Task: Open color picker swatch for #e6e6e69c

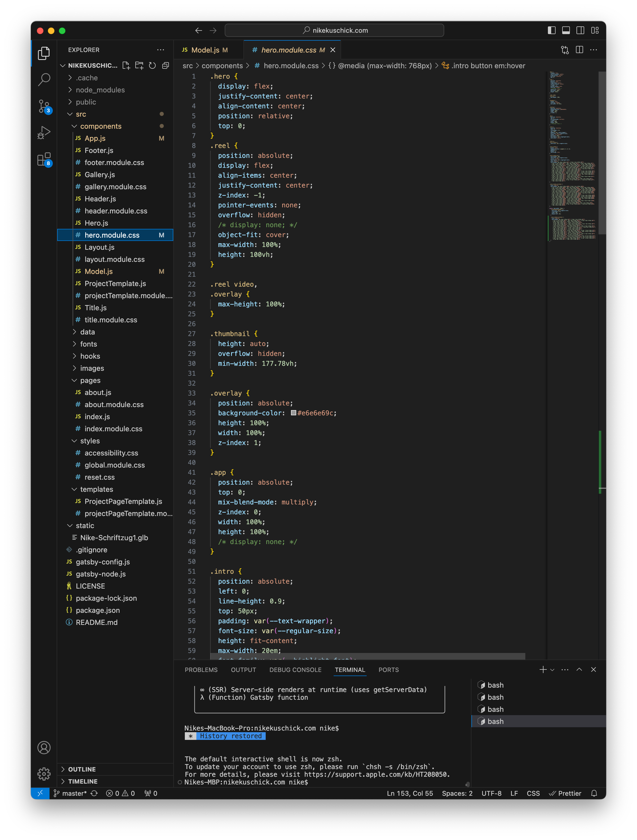Action: coord(293,413)
